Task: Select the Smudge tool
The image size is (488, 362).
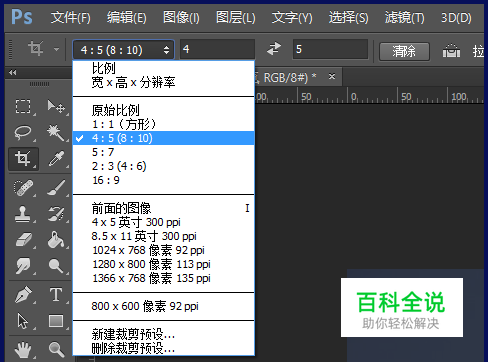Action: tap(23, 266)
